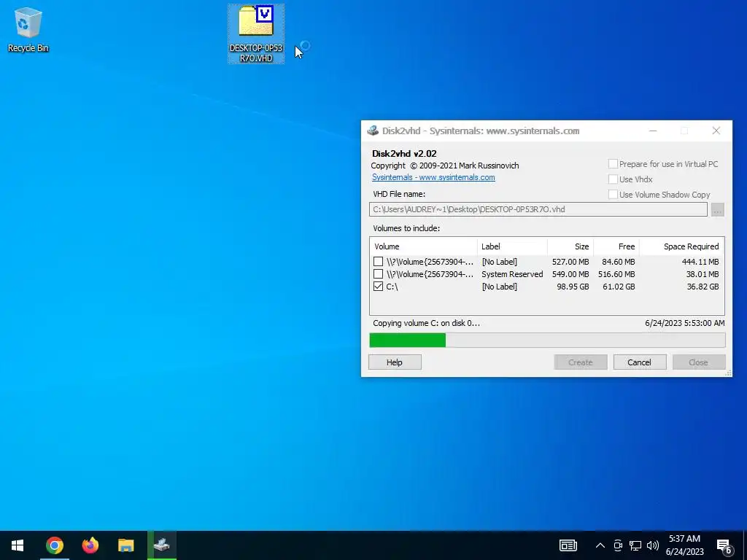Open the Sysinternals website link

click(433, 177)
